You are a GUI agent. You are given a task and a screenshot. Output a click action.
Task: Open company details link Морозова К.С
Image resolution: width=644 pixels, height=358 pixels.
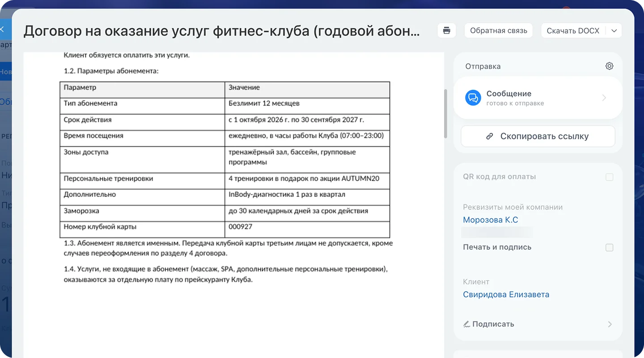click(491, 220)
